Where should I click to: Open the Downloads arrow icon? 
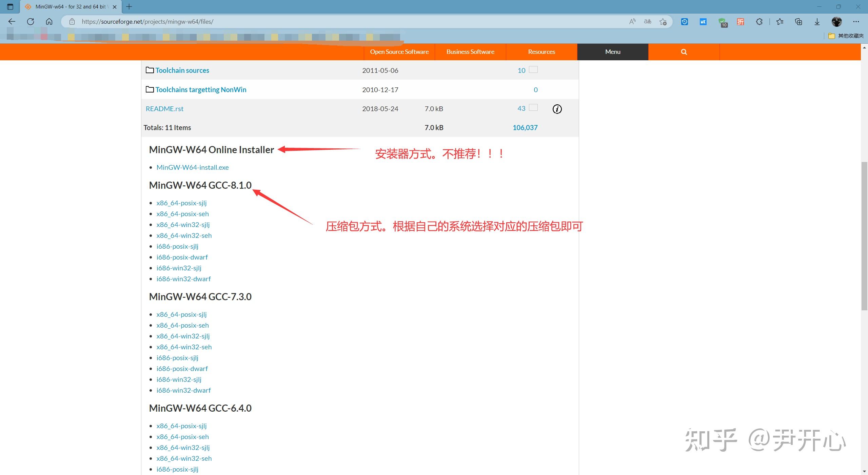coord(817,22)
